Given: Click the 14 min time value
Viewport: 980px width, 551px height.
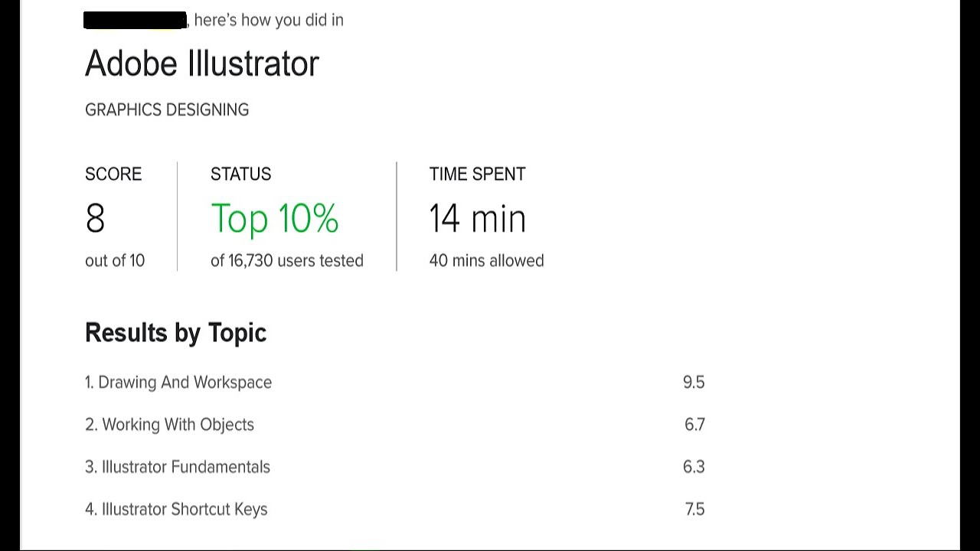Looking at the screenshot, I should tap(477, 219).
